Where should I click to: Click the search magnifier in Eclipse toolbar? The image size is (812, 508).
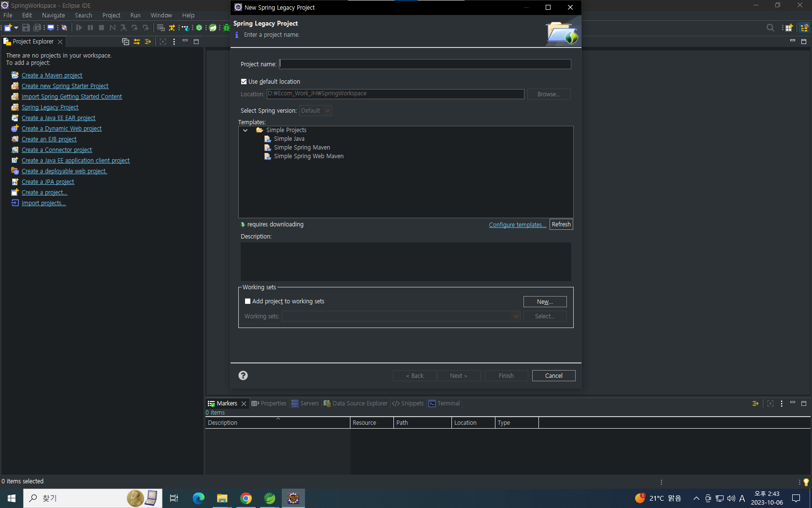click(770, 28)
